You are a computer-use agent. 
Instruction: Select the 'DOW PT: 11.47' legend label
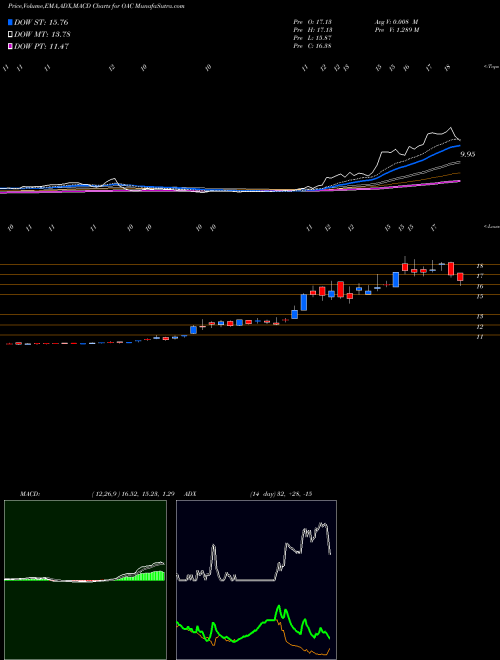click(41, 47)
